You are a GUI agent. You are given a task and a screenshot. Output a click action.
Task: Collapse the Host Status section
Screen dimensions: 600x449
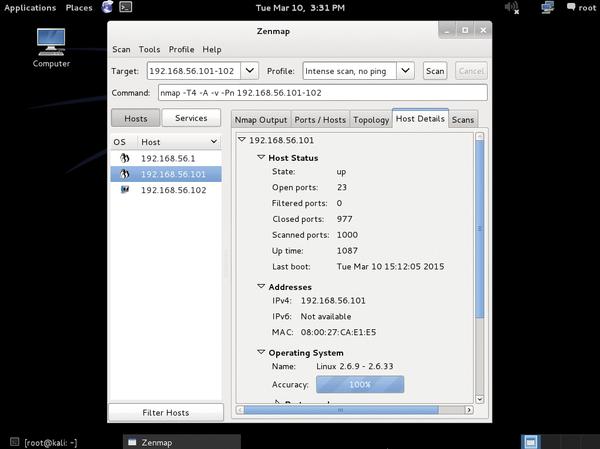coord(261,157)
